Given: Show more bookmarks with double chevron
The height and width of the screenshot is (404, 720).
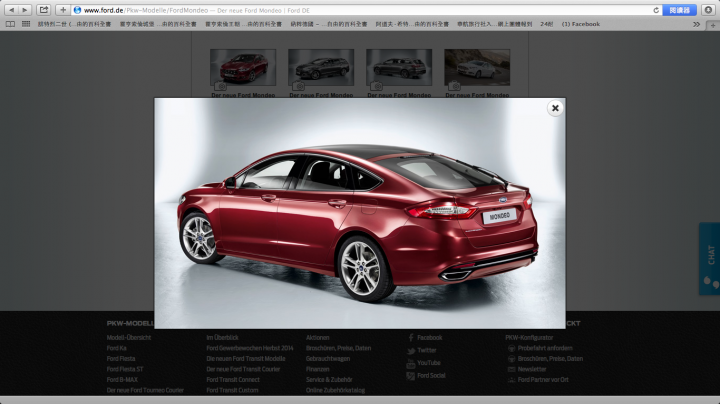Looking at the screenshot, I should tap(697, 24).
